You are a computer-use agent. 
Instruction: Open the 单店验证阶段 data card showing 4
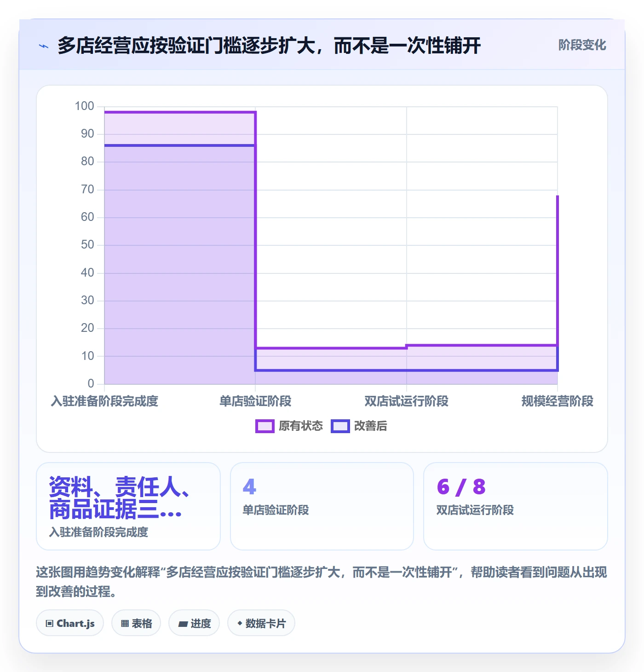pyautogui.click(x=322, y=506)
